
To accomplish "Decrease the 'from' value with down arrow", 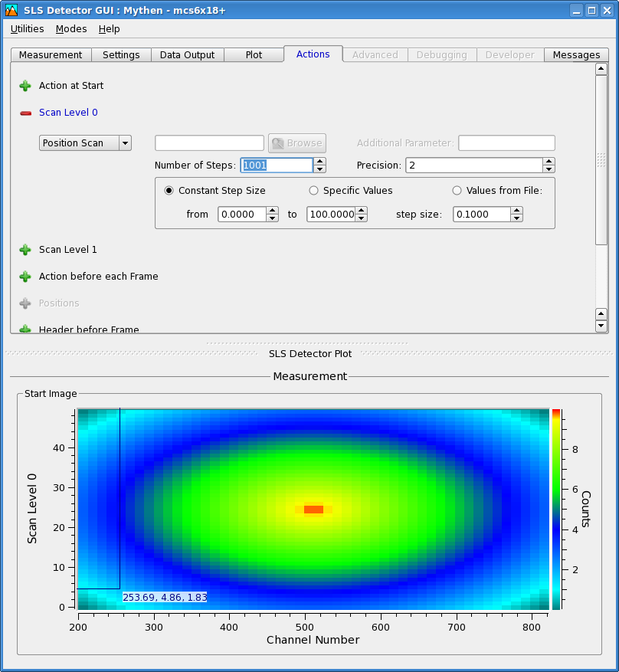I will click(x=272, y=218).
